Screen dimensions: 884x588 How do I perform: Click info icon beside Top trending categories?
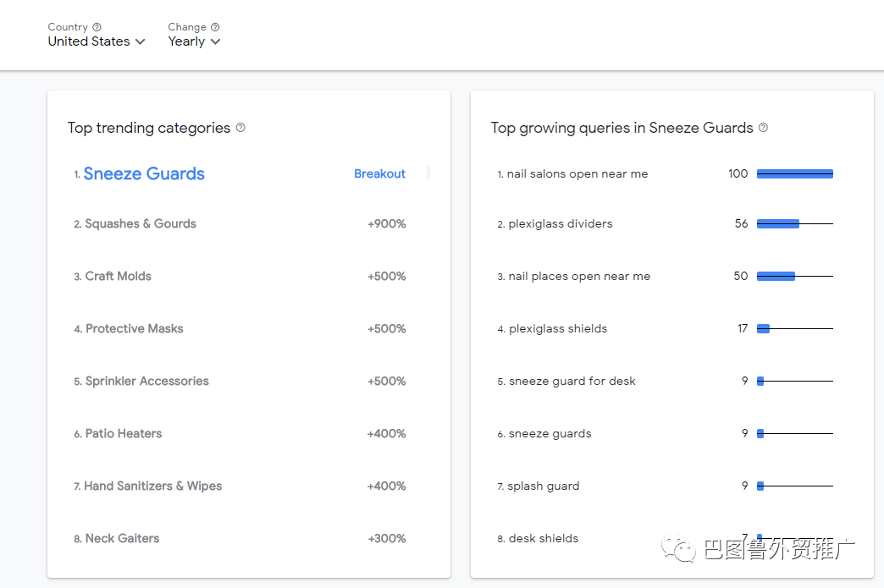(240, 128)
